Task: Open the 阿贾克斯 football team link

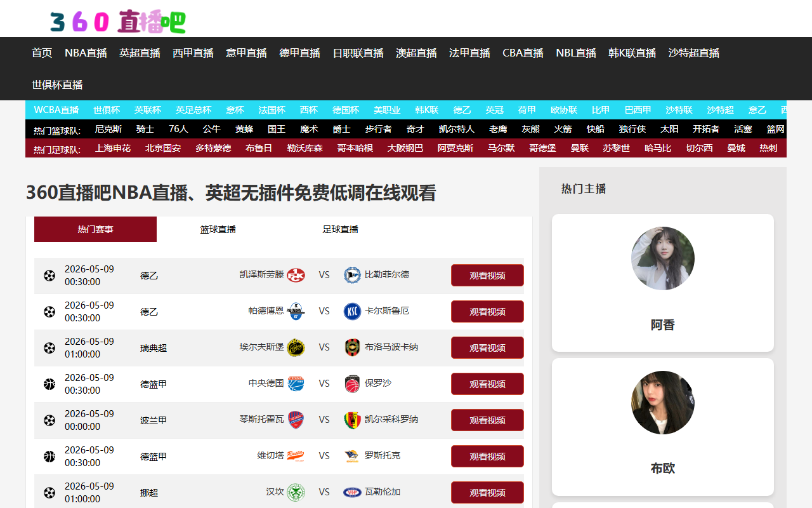Action: click(455, 148)
